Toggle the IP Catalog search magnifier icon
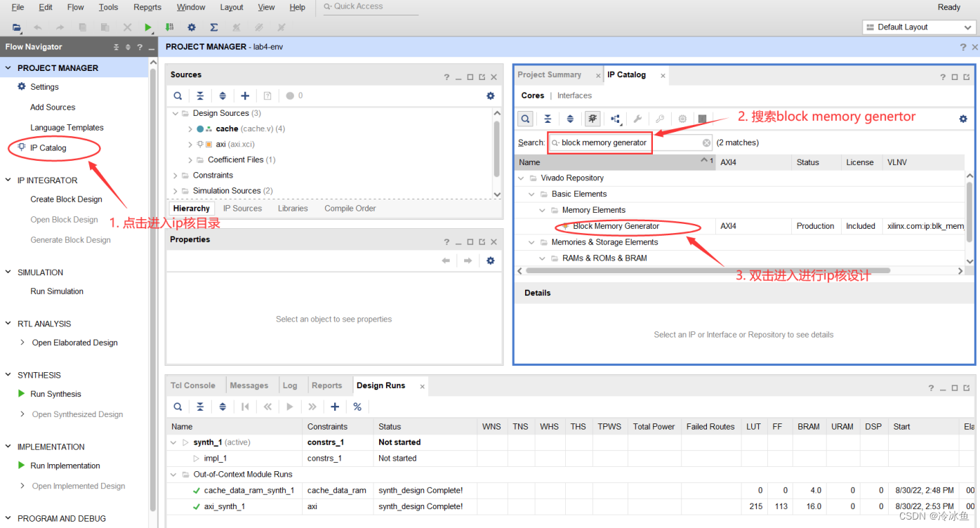Viewport: 980px width, 528px height. point(525,119)
